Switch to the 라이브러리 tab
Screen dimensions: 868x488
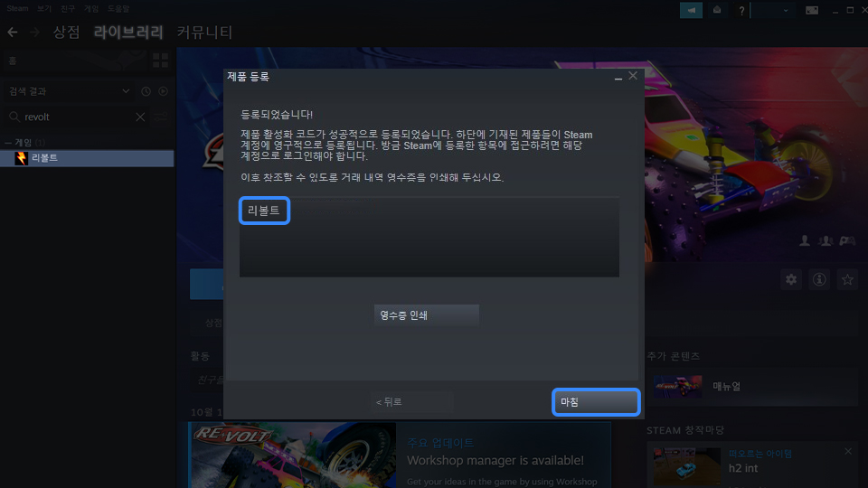pyautogui.click(x=127, y=33)
